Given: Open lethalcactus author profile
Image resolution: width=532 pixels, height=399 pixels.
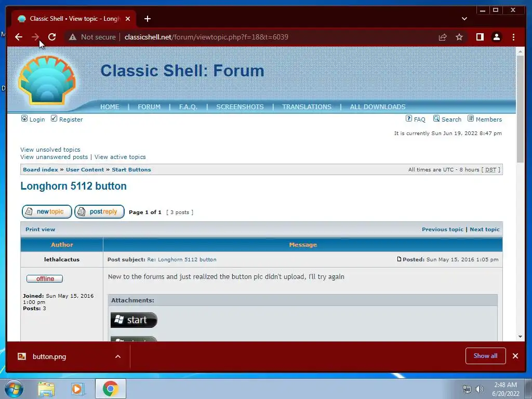Looking at the screenshot, I should coord(62,260).
